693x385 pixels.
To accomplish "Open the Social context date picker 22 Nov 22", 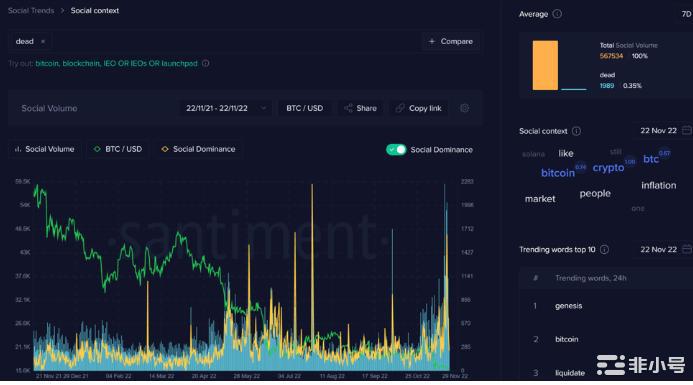I will point(659,131).
